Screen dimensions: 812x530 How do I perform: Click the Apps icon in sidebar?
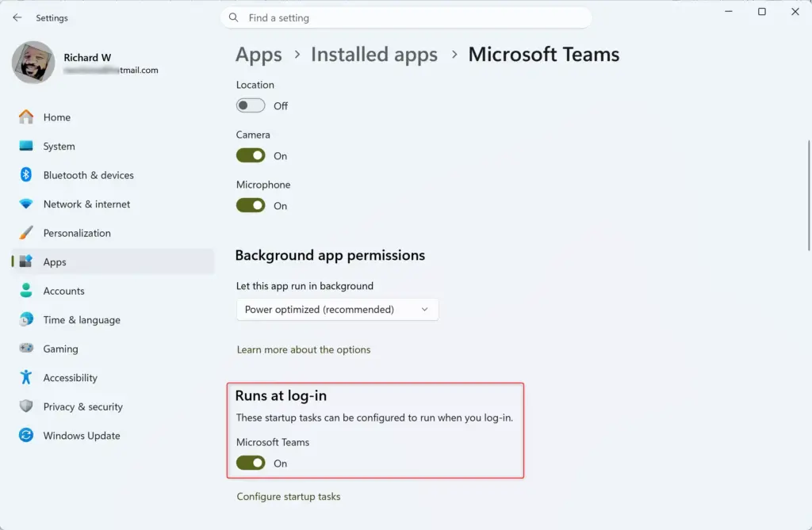point(26,261)
